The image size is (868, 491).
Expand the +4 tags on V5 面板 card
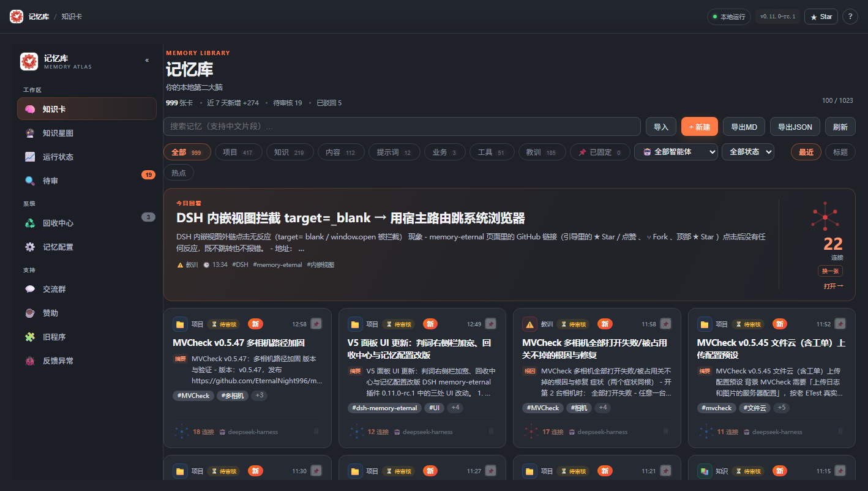click(x=455, y=408)
